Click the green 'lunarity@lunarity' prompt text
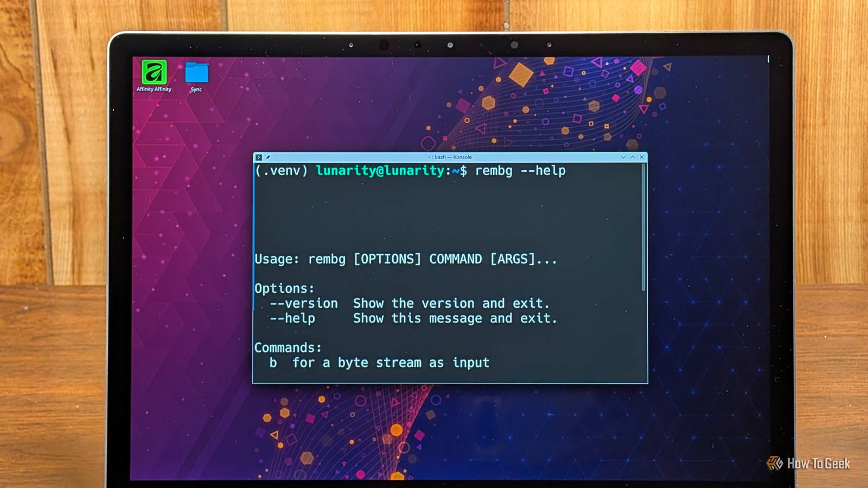The width and height of the screenshot is (868, 488). click(380, 171)
